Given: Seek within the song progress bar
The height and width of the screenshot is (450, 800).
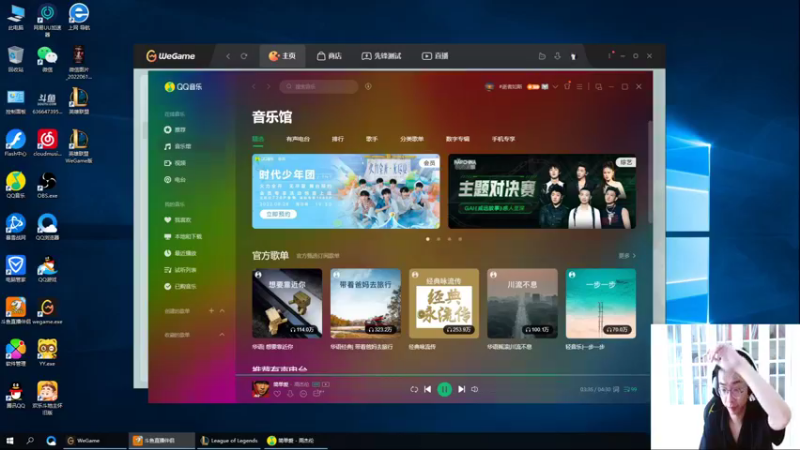Looking at the screenshot, I should coord(442,376).
